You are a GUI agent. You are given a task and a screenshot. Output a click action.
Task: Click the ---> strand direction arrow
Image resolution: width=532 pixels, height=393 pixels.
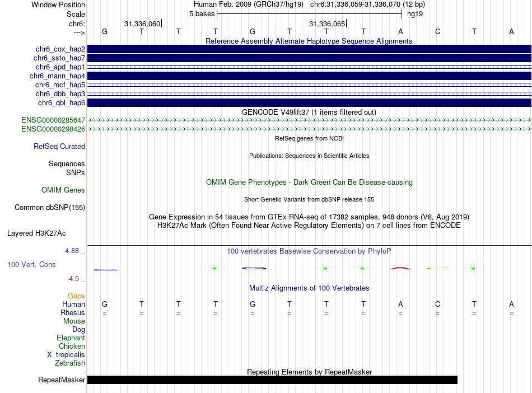[79, 32]
